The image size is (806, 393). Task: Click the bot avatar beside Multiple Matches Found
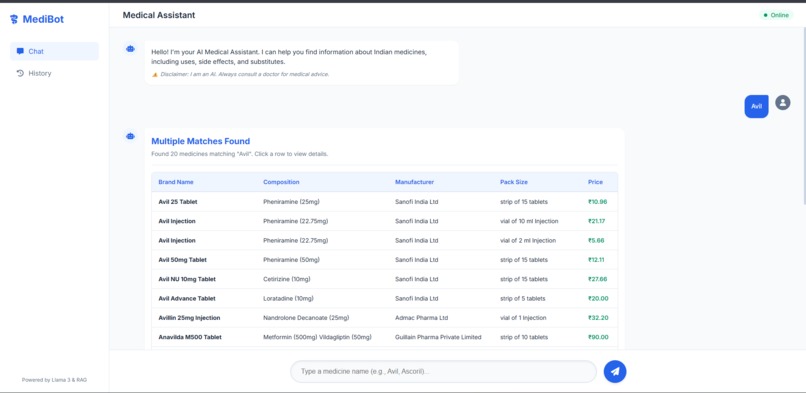point(131,136)
